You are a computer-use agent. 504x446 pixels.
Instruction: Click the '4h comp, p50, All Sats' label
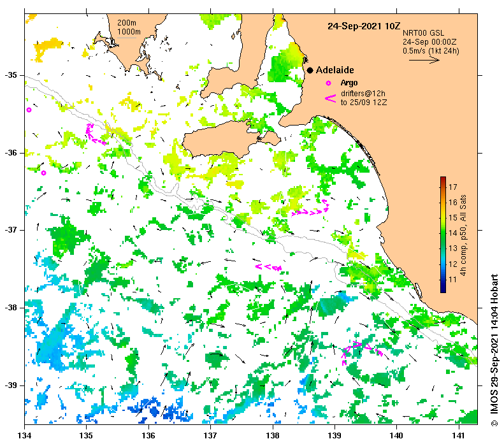463,235
